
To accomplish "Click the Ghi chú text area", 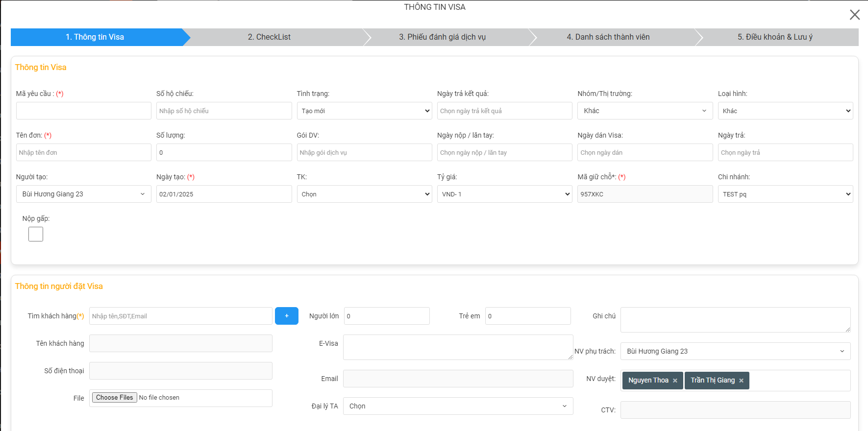I will pyautogui.click(x=735, y=319).
